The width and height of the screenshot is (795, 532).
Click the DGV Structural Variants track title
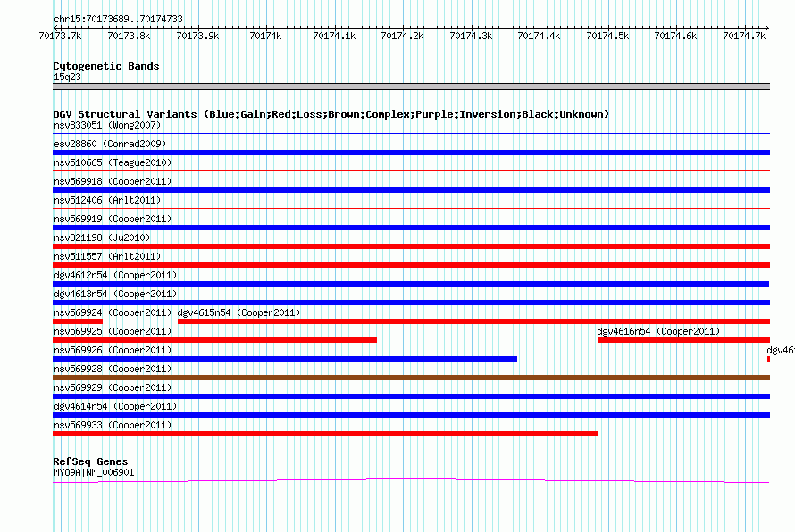(331, 114)
